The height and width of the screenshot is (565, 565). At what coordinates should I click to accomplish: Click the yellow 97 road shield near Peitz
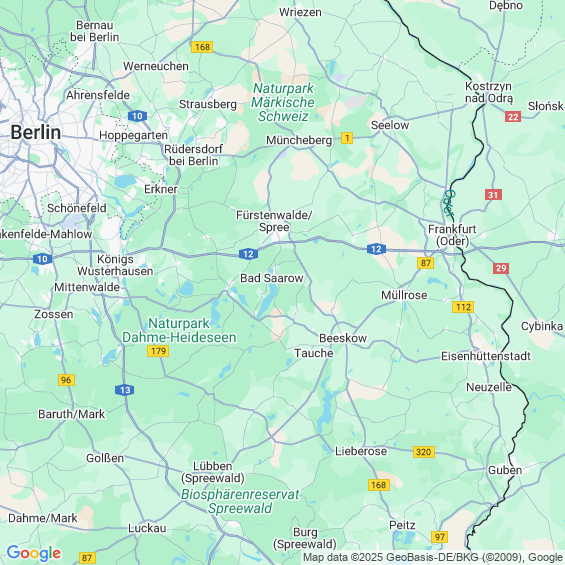tap(439, 537)
